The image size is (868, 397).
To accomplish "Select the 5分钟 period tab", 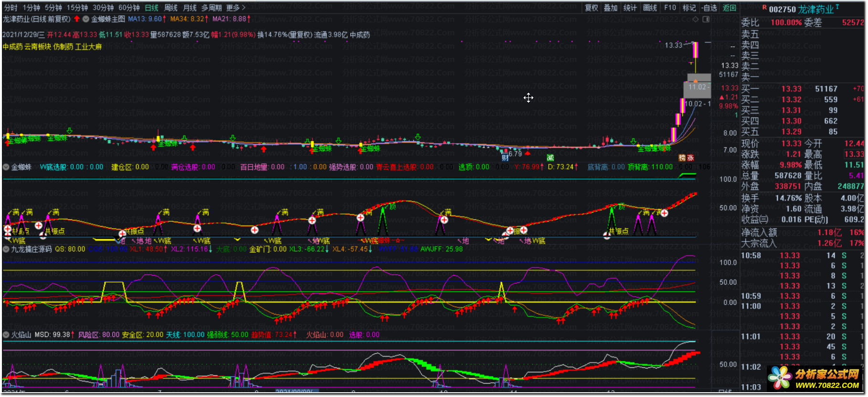I will pos(53,8).
